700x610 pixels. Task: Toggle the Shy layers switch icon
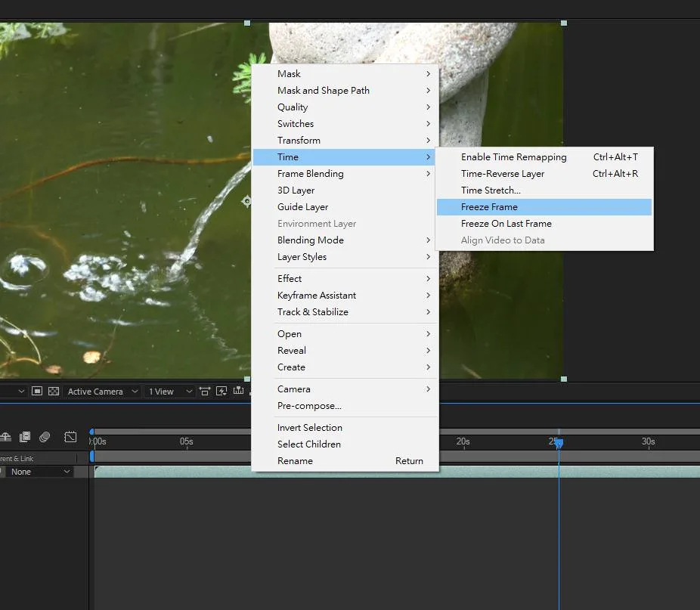[6, 437]
